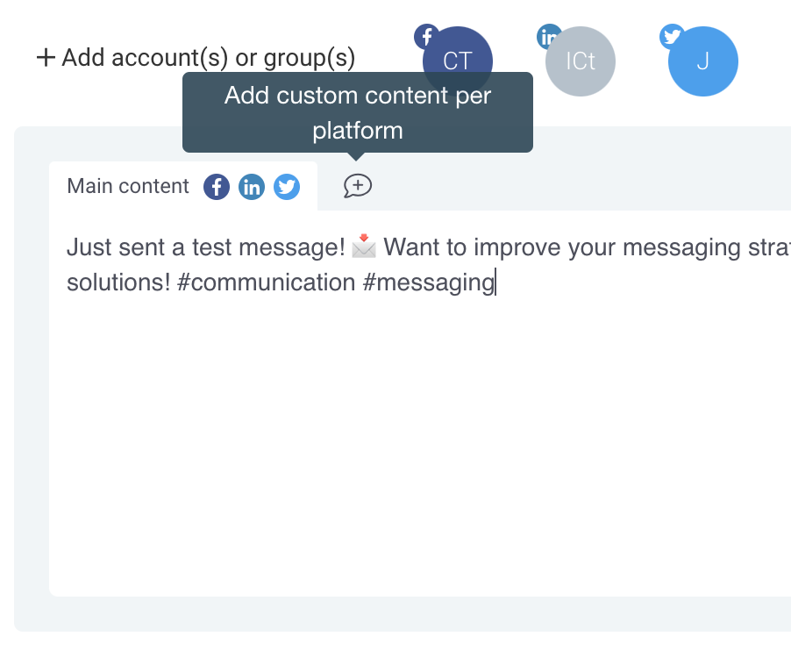
Task: Click the Facebook icon in Main content tab
Action: pos(217,187)
